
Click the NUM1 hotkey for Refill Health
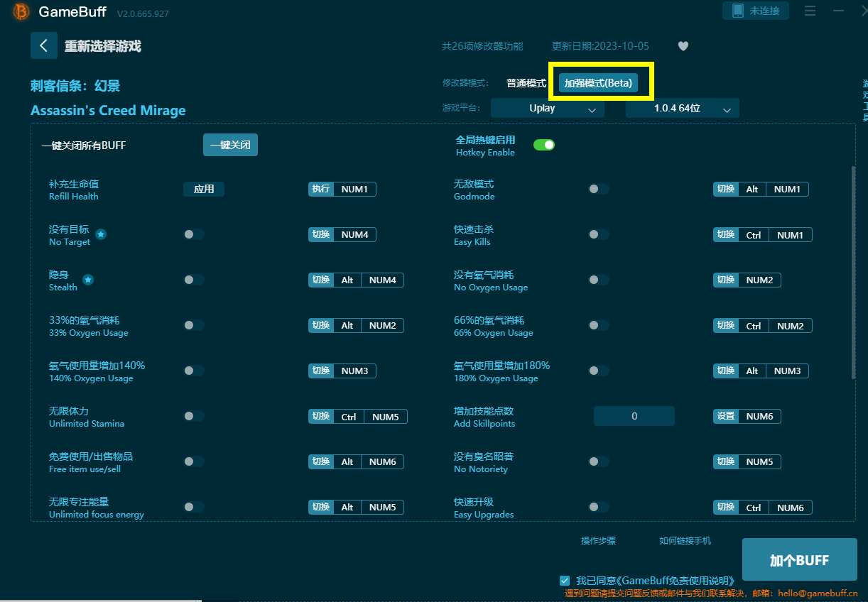354,189
